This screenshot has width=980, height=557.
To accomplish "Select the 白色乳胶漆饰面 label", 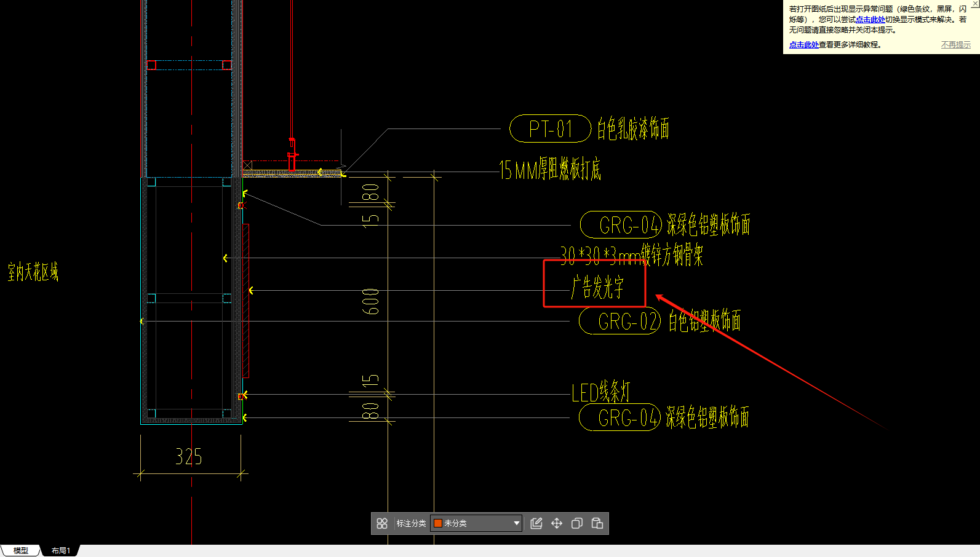I will pos(633,128).
